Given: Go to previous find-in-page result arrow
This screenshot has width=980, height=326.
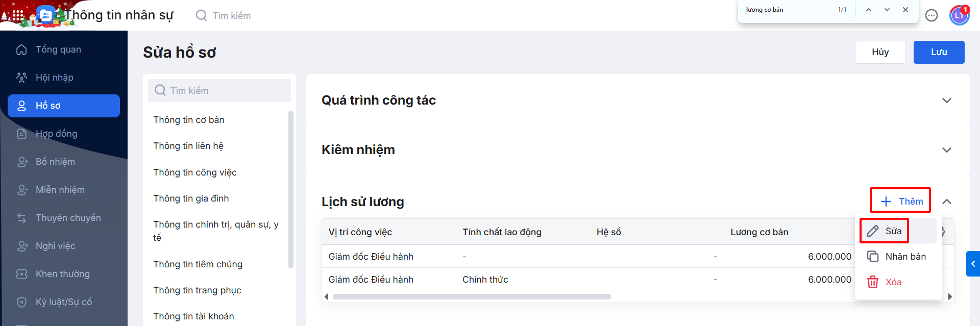Looking at the screenshot, I should (868, 10).
